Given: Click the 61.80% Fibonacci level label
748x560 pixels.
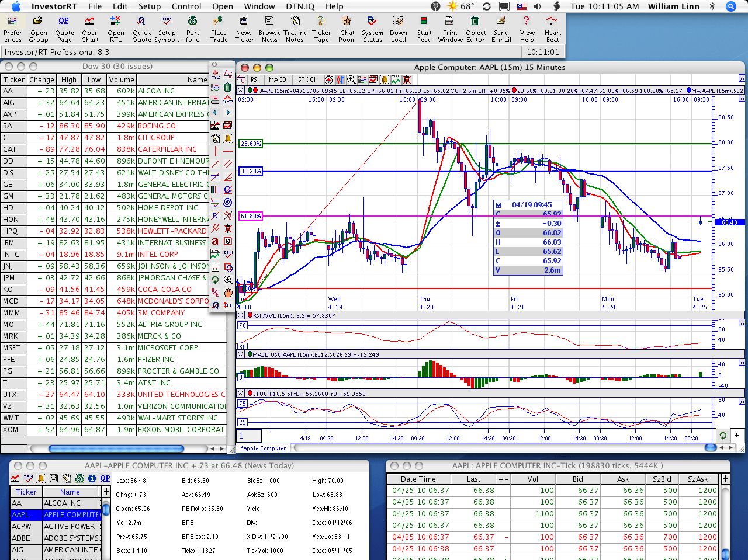Looking at the screenshot, I should tap(251, 216).
